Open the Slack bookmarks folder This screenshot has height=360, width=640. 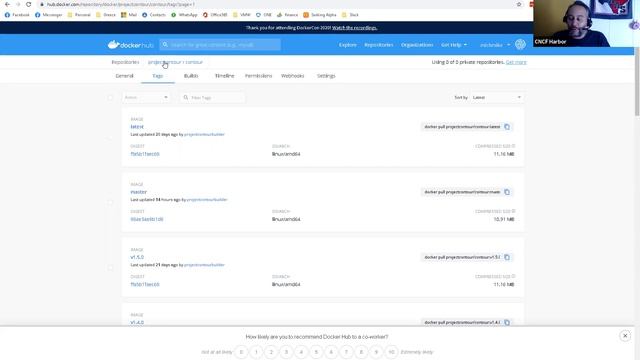[350, 15]
